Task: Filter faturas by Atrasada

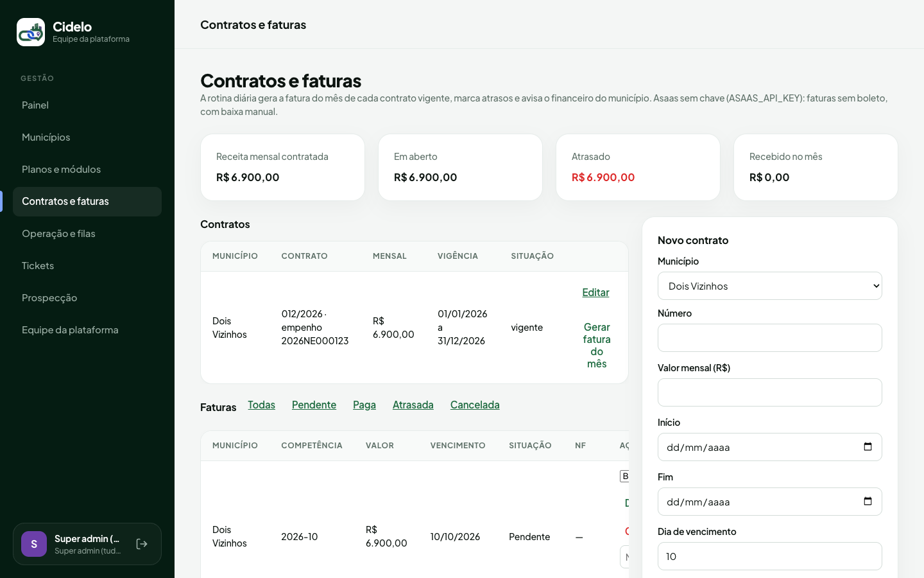Action: pyautogui.click(x=413, y=405)
